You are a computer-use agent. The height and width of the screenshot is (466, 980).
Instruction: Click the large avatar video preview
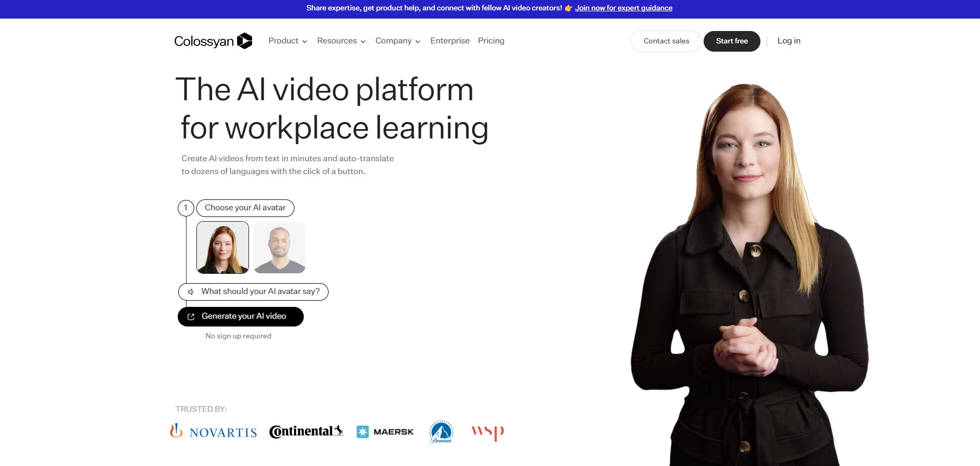[749, 274]
